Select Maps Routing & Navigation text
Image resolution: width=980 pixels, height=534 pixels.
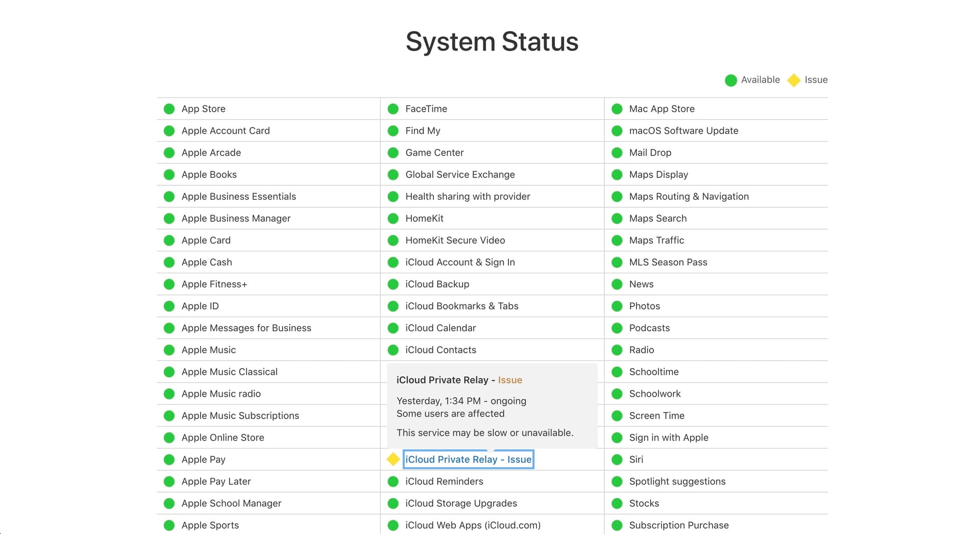coord(689,197)
